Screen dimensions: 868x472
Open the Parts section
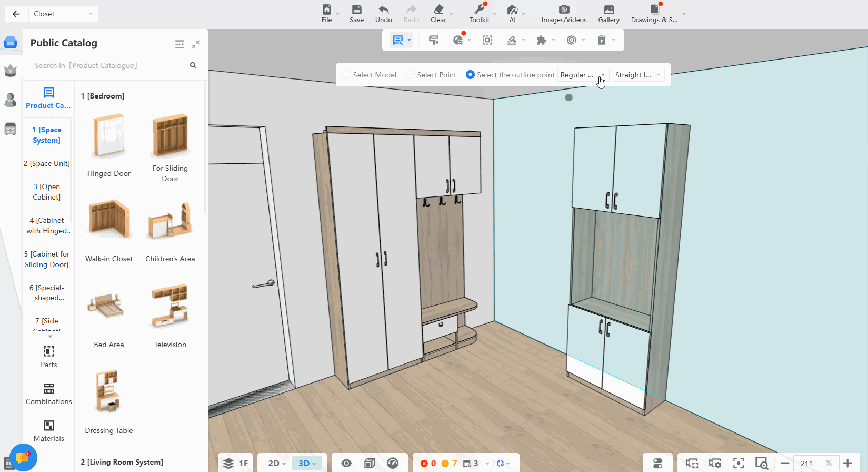click(49, 357)
